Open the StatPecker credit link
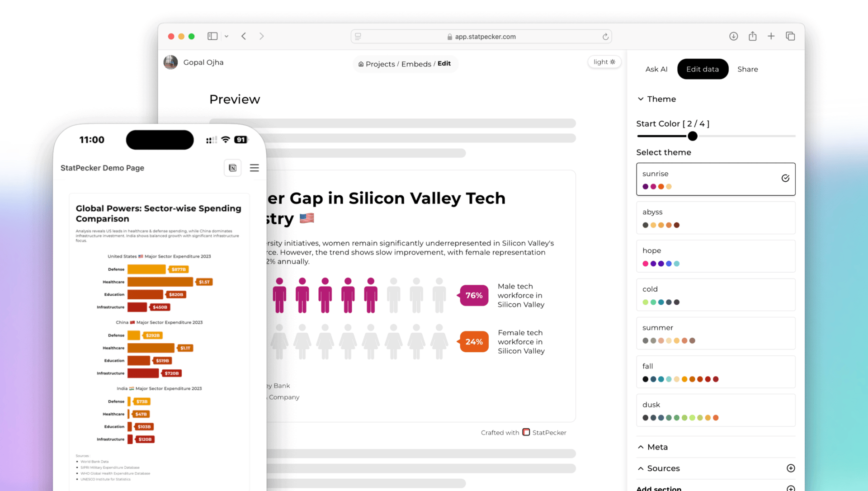This screenshot has height=491, width=868. (x=549, y=433)
